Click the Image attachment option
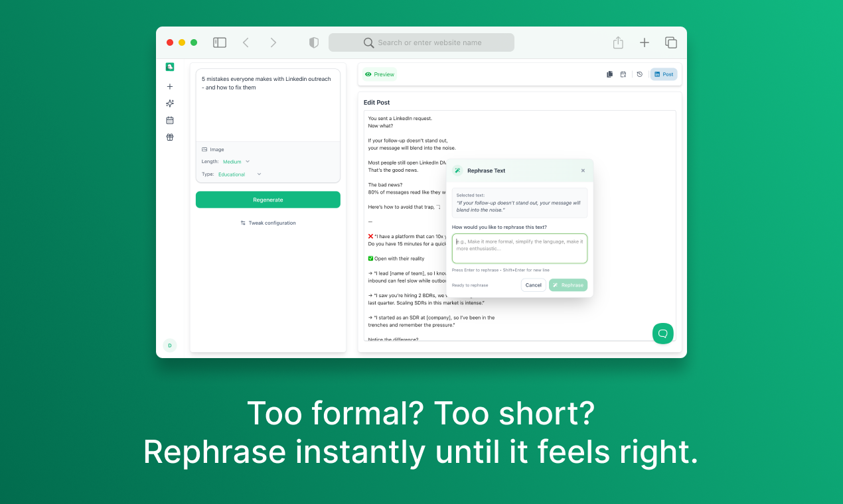Image resolution: width=843 pixels, height=504 pixels. [x=213, y=150]
